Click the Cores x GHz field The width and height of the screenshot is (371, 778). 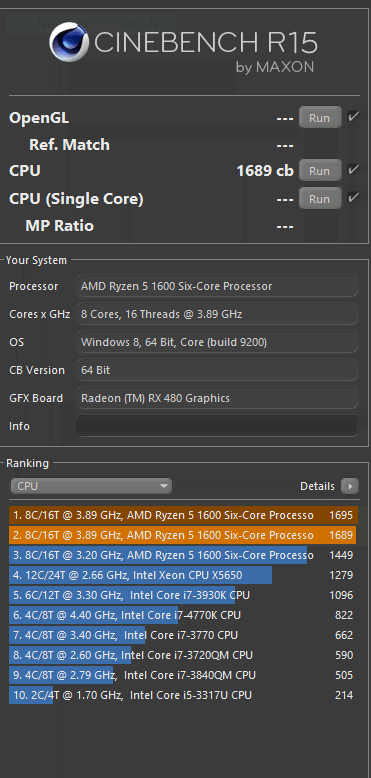(217, 314)
